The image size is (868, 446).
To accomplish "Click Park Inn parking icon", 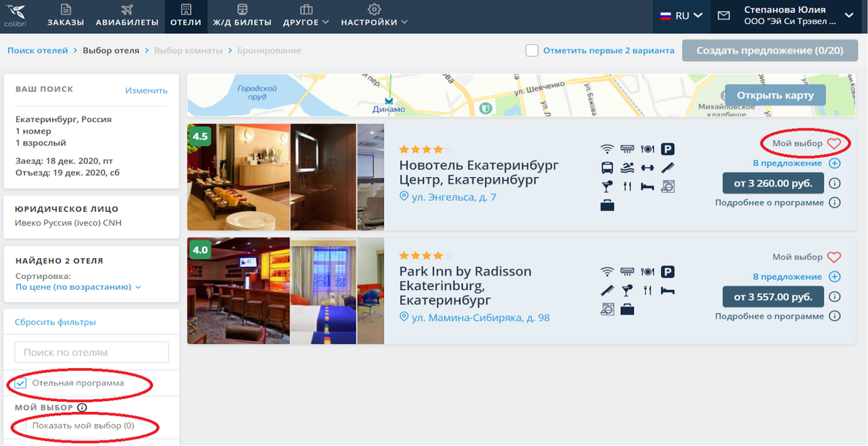I will [x=668, y=272].
